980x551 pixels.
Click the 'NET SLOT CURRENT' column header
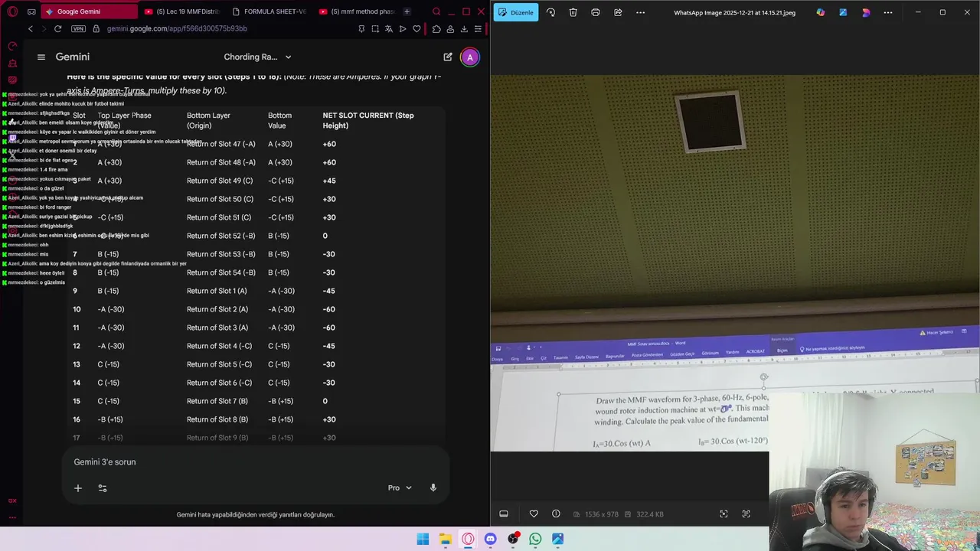pos(368,120)
